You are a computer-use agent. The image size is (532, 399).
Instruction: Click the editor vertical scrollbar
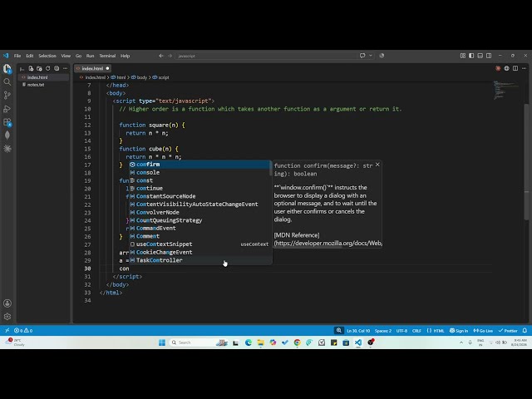point(526,162)
